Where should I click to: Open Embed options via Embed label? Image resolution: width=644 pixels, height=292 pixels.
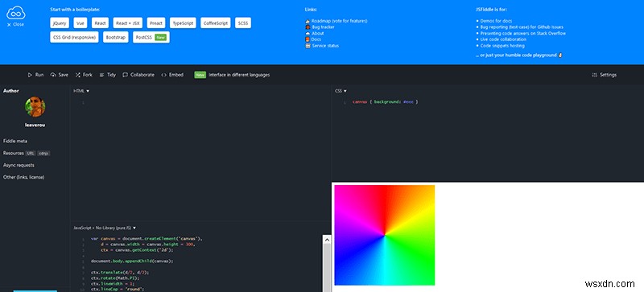pyautogui.click(x=176, y=75)
